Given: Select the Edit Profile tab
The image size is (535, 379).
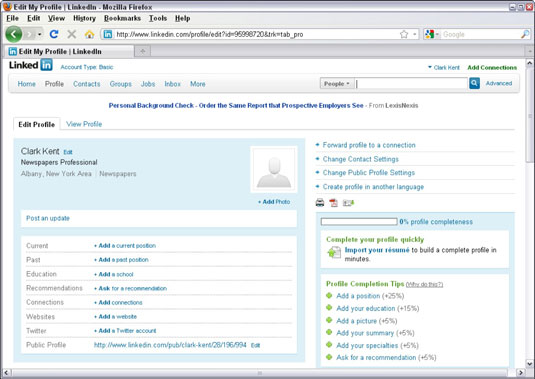Looking at the screenshot, I should 37,124.
